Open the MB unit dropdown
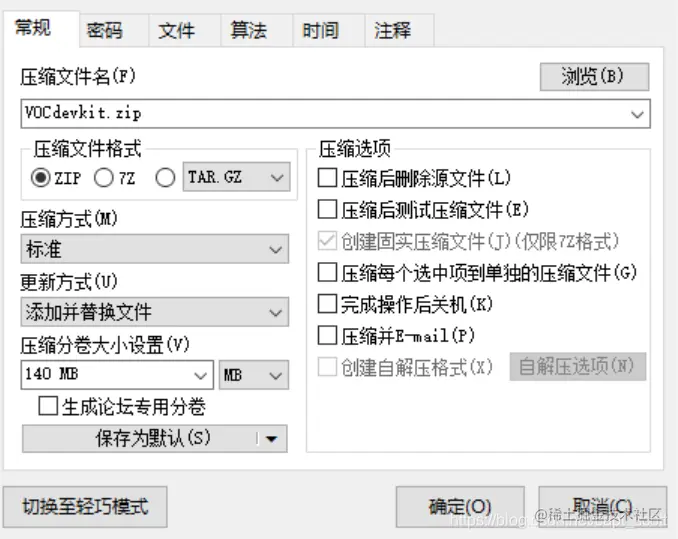 (253, 375)
